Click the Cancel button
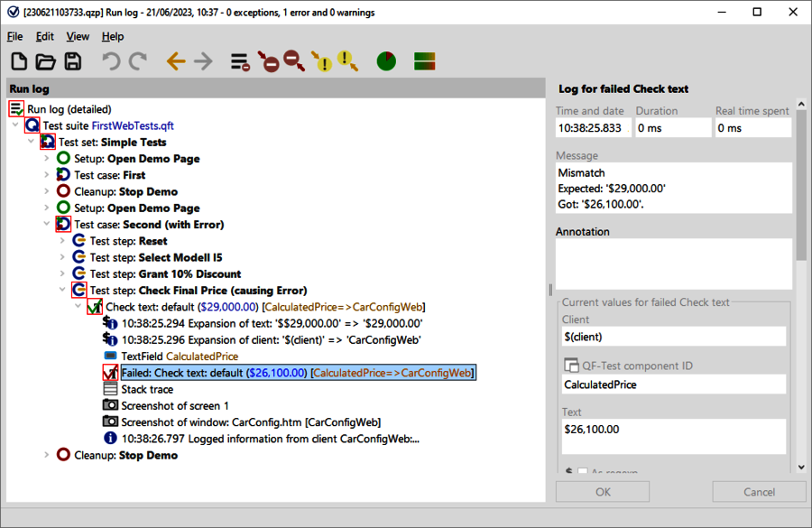 coord(759,492)
